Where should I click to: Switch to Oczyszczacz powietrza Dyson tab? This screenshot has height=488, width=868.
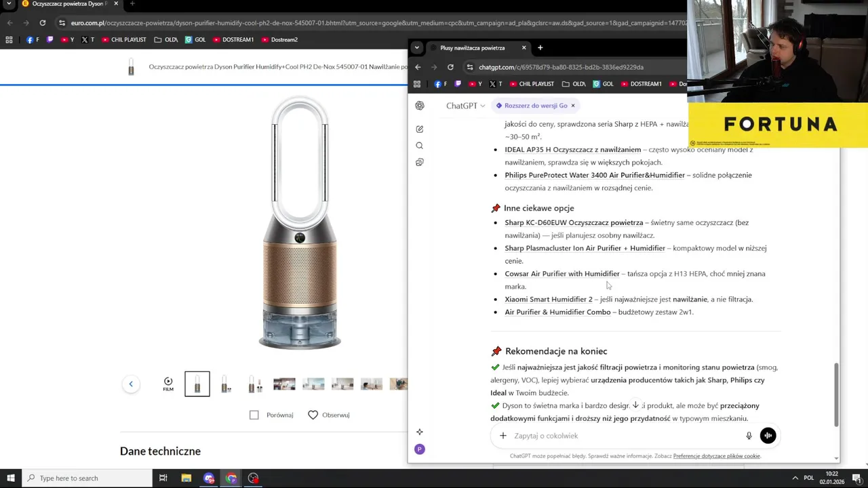click(x=70, y=4)
